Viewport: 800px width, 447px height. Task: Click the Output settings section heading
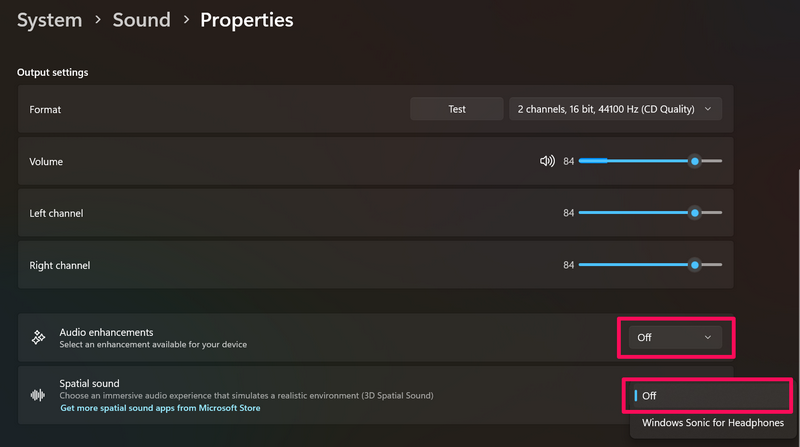click(x=52, y=72)
